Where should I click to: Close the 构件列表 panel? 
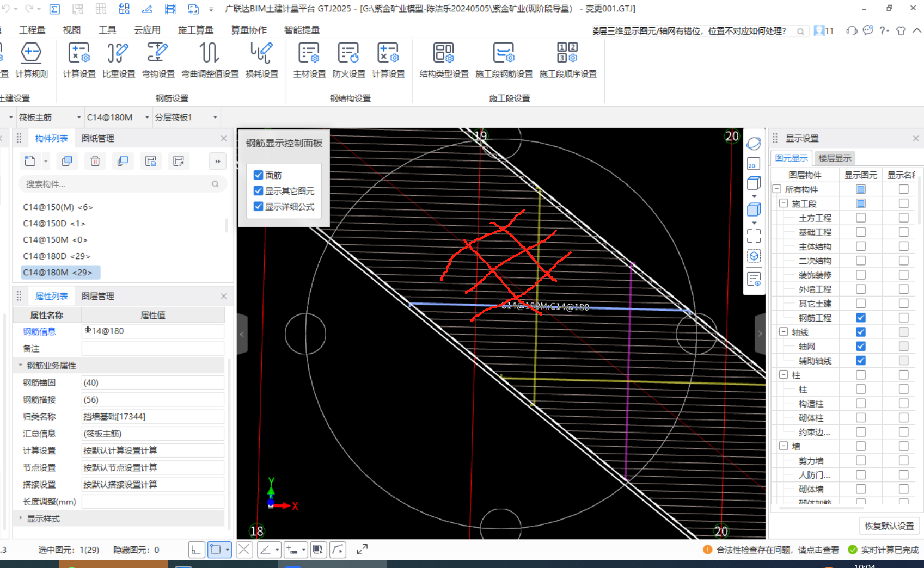(223, 139)
